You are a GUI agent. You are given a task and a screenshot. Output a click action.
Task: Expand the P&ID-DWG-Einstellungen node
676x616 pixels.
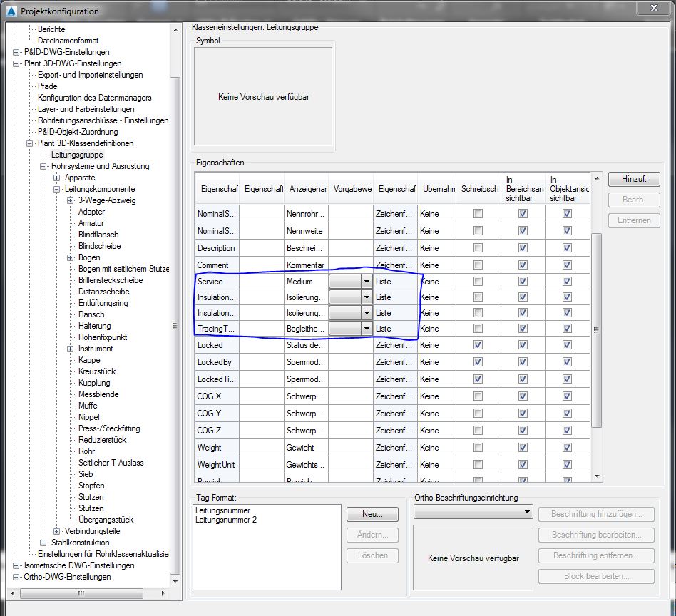[x=16, y=52]
